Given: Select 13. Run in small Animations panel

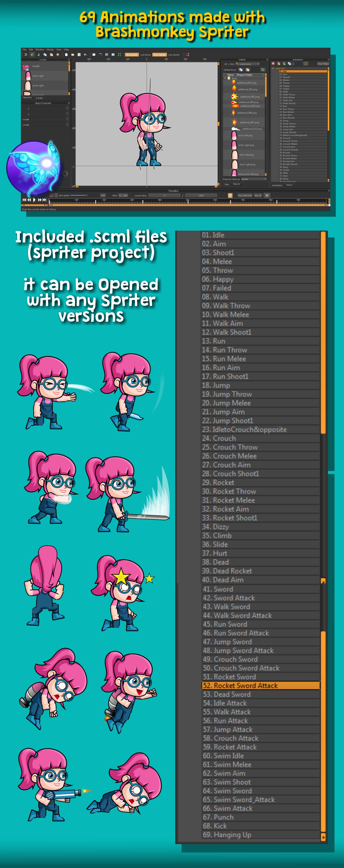Looking at the screenshot, I should coord(303,106).
